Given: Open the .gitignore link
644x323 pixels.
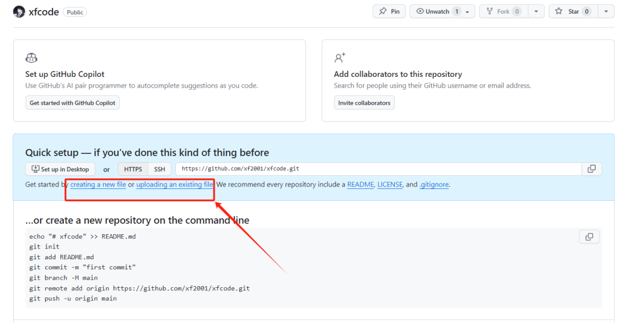Looking at the screenshot, I should (434, 184).
